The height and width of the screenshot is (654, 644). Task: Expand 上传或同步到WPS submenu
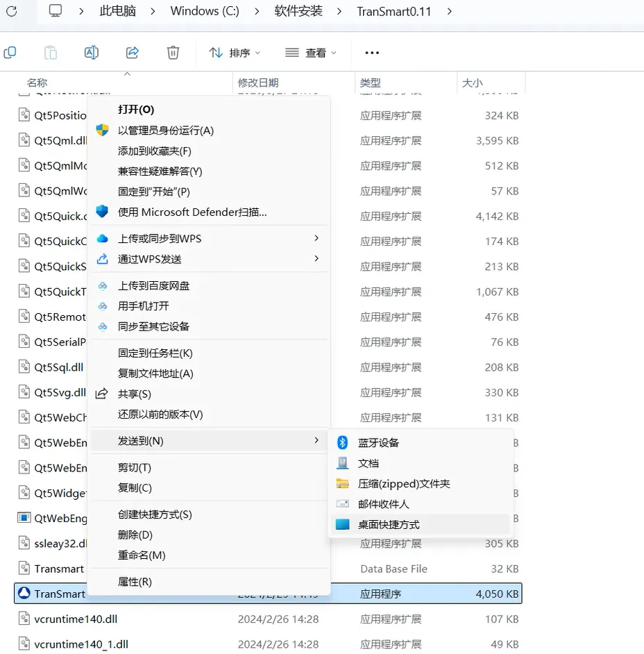click(209, 239)
